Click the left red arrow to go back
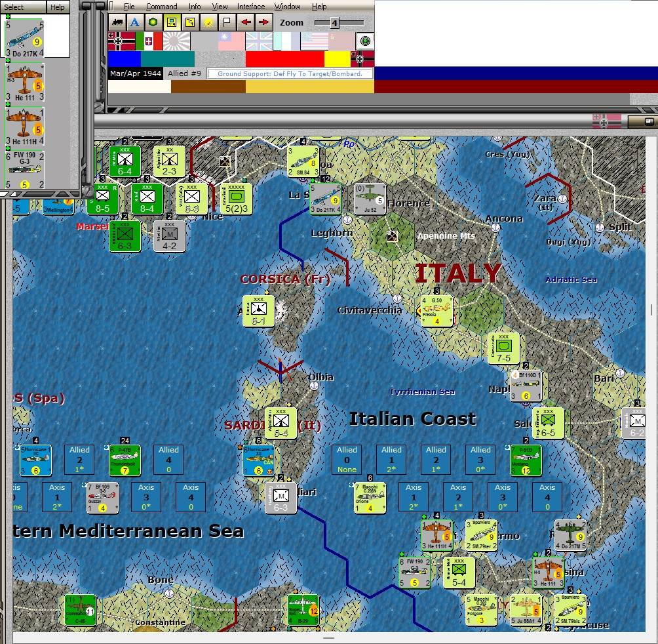 [x=244, y=22]
